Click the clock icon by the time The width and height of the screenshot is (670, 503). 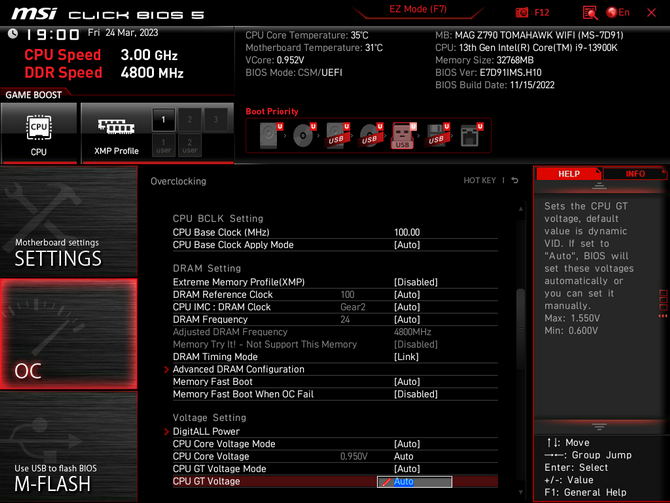(13, 33)
